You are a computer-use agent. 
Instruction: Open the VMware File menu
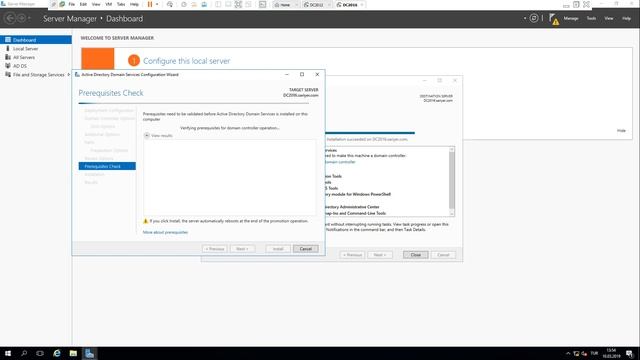71,4
